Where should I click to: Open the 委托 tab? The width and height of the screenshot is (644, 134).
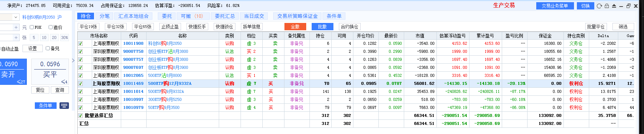coord(167,16)
